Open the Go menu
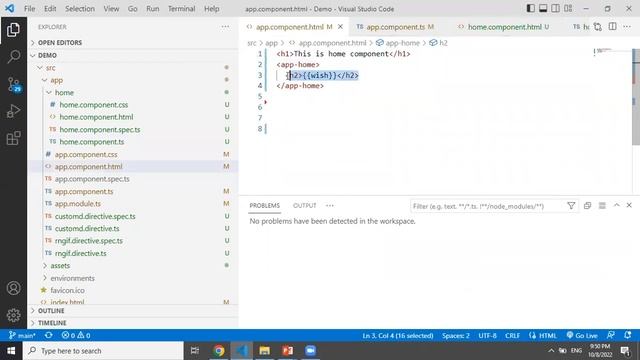Image resolution: width=640 pixels, height=360 pixels. pos(133,9)
